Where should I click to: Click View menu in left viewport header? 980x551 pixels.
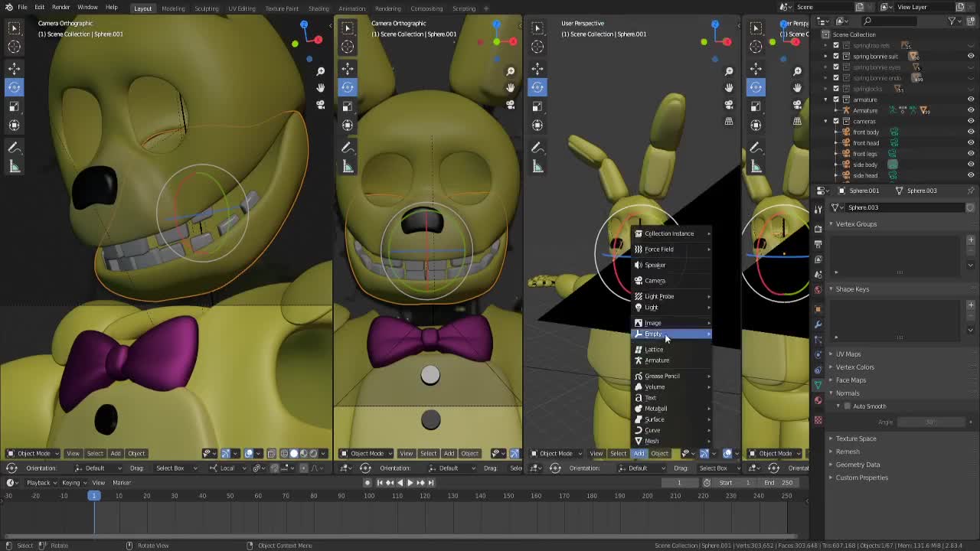(73, 453)
